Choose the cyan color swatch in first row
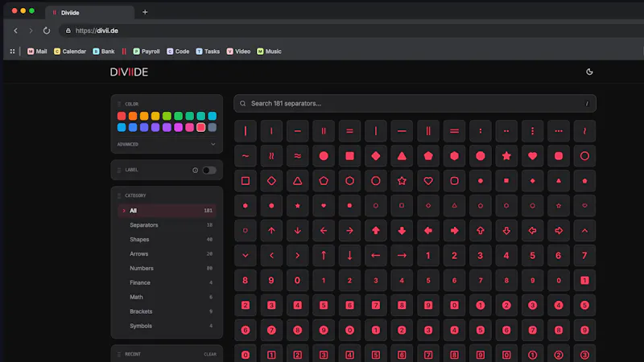This screenshot has width=644, height=362. pos(212,116)
